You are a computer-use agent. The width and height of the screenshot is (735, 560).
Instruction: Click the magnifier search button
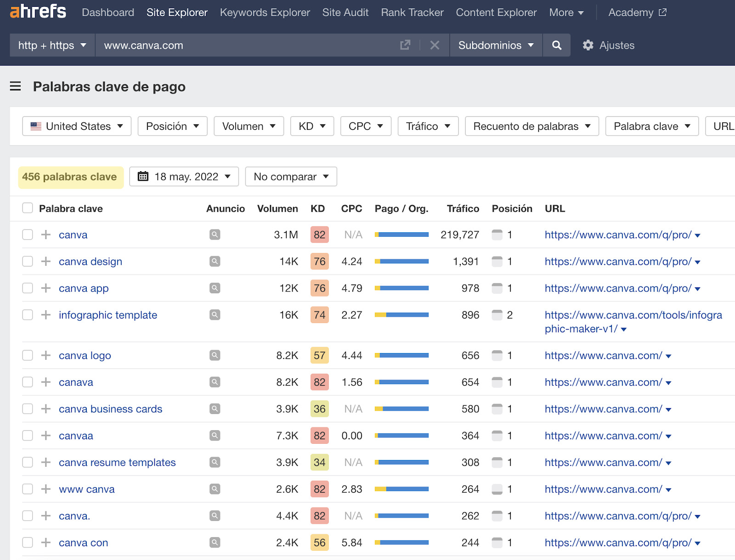[556, 45]
